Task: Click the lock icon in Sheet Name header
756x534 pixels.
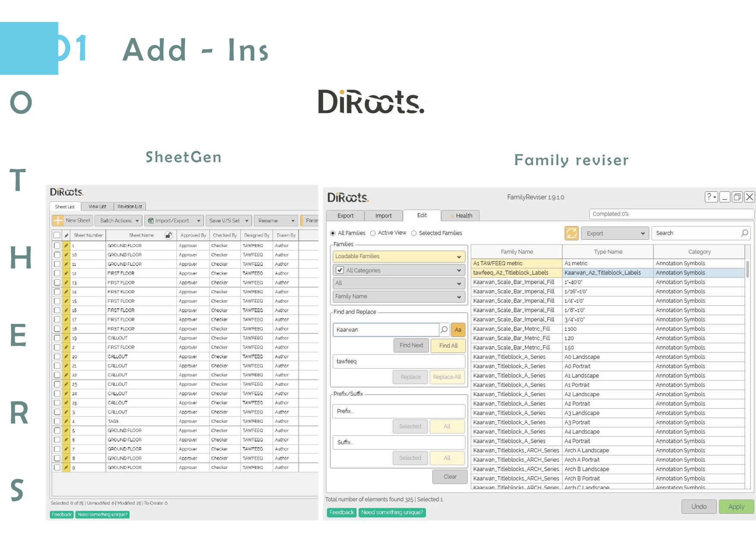Action: pyautogui.click(x=169, y=235)
